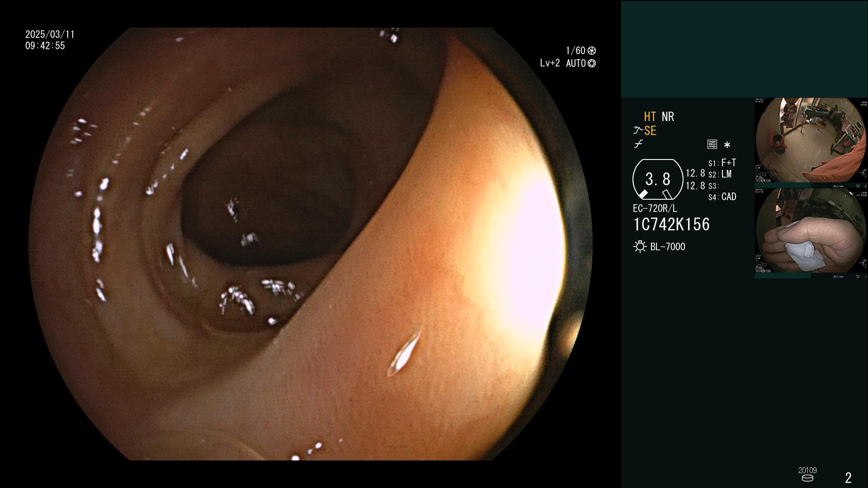Select the empty S3: switch assignment
The height and width of the screenshot is (488, 868).
(714, 186)
